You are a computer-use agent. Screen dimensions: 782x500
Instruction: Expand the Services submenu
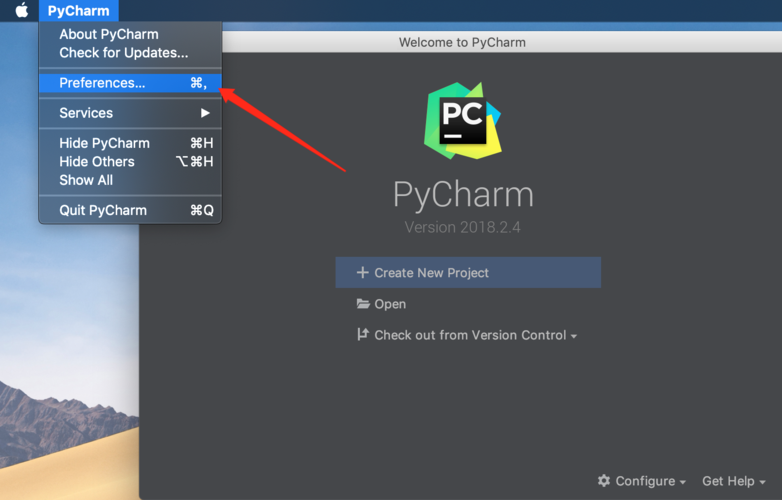131,113
